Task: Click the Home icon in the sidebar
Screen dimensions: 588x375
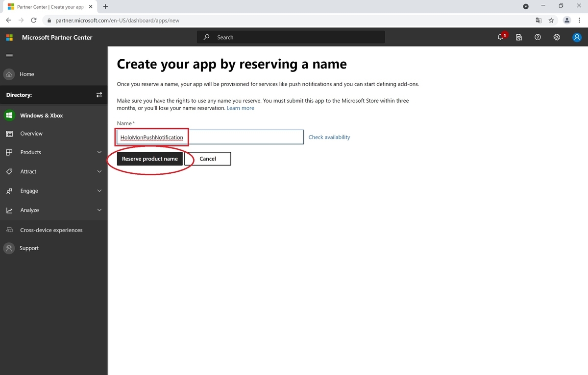Action: pos(9,74)
